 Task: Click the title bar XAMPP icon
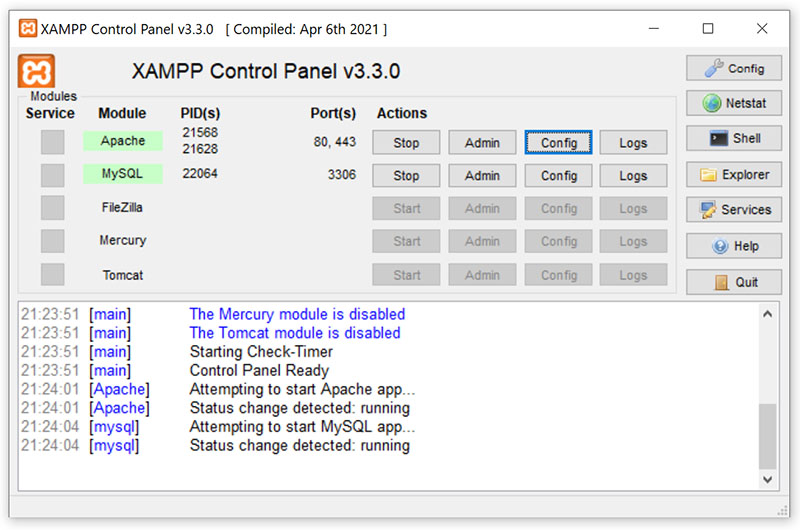point(28,28)
